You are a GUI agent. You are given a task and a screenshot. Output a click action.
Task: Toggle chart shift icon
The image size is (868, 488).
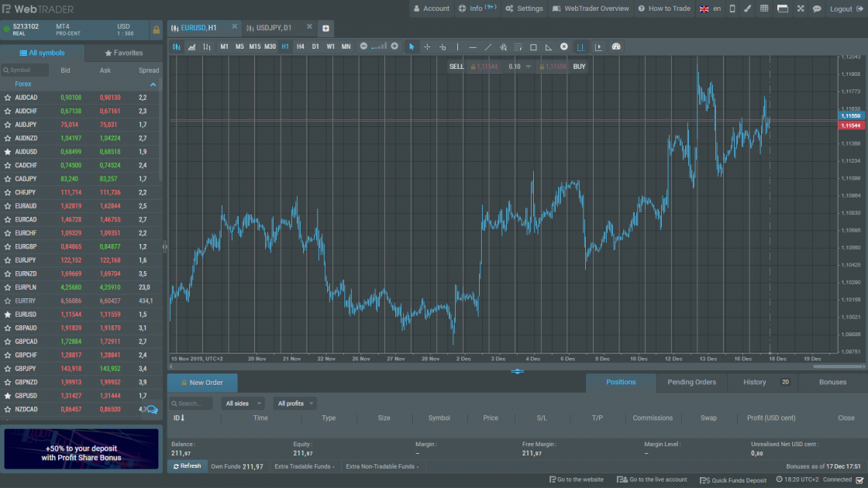[580, 47]
